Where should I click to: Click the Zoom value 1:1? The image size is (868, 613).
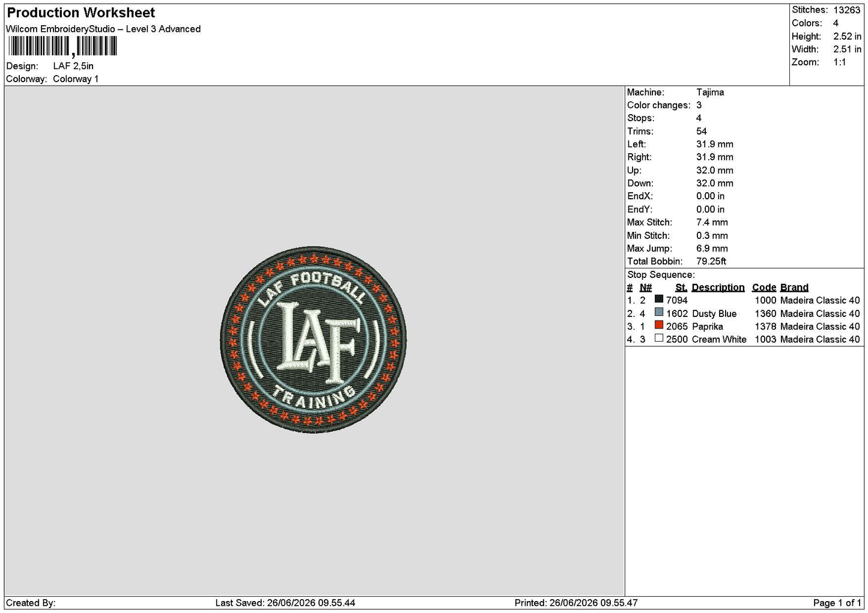(x=840, y=62)
